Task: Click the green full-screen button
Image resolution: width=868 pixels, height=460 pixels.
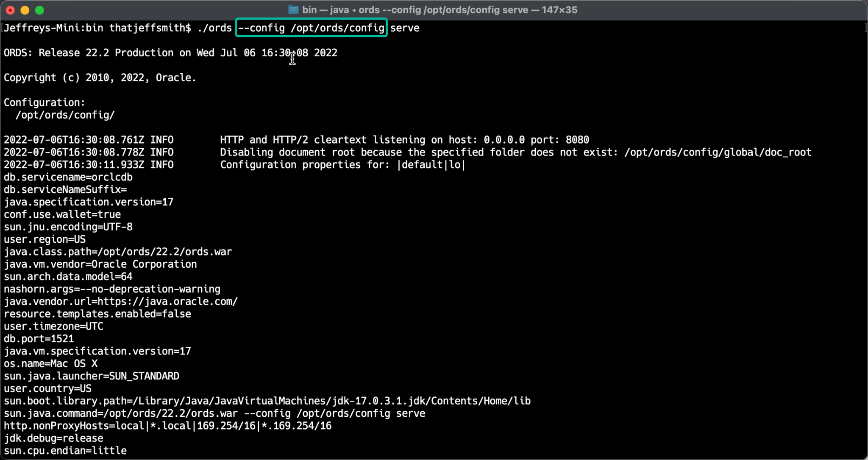Action: [40, 9]
